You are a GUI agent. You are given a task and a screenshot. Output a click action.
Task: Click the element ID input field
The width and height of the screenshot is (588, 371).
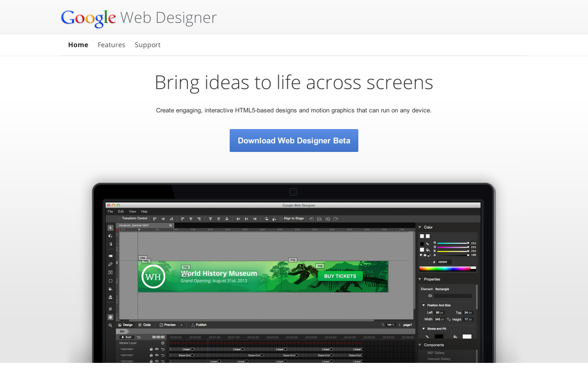point(453,296)
